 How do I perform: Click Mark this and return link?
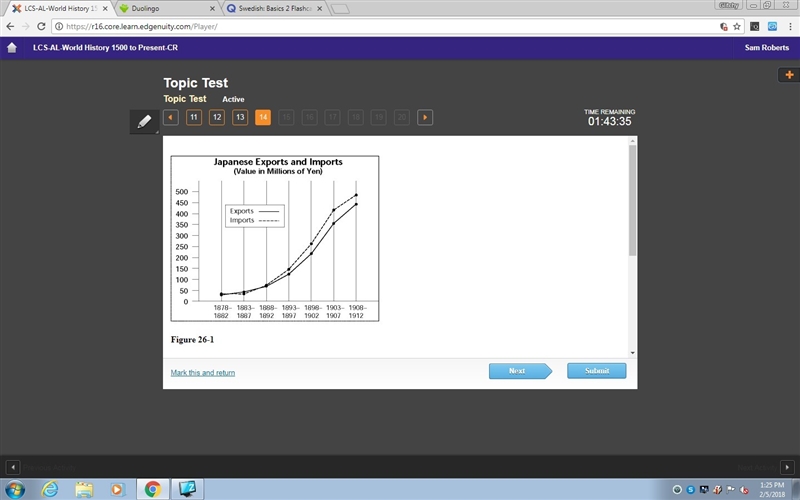(x=203, y=373)
